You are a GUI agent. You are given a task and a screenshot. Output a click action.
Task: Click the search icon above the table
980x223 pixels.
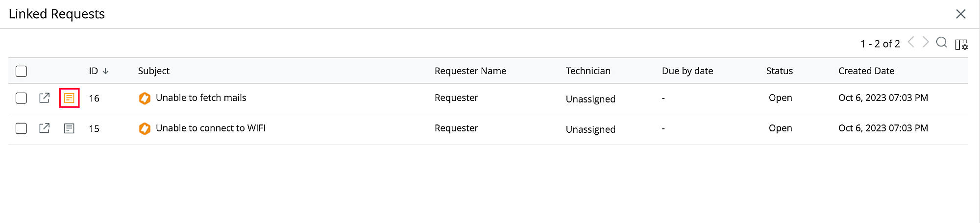pyautogui.click(x=941, y=43)
